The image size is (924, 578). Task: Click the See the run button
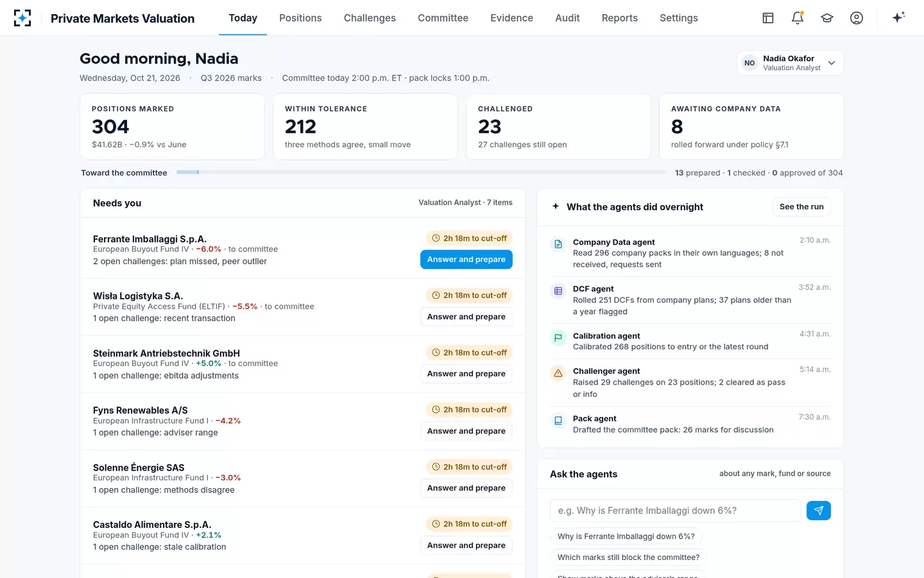click(x=801, y=207)
